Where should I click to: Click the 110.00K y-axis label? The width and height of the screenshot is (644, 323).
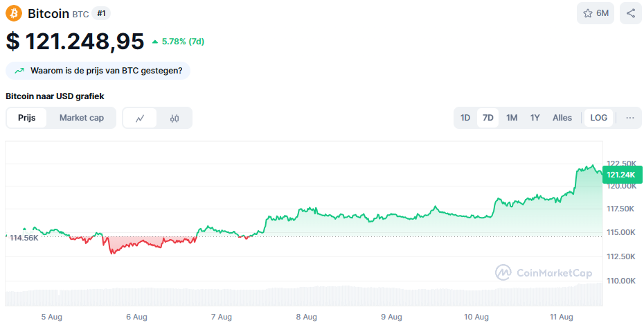[620, 281]
